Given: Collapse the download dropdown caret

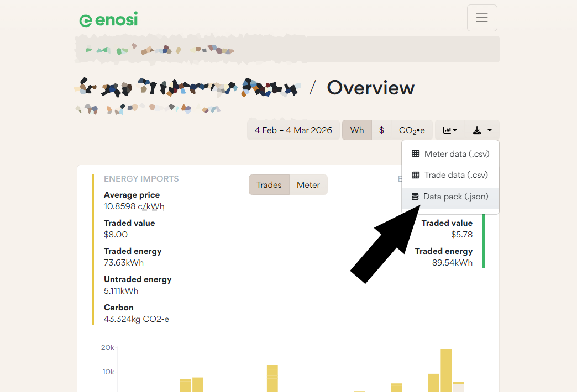Looking at the screenshot, I should tap(490, 131).
